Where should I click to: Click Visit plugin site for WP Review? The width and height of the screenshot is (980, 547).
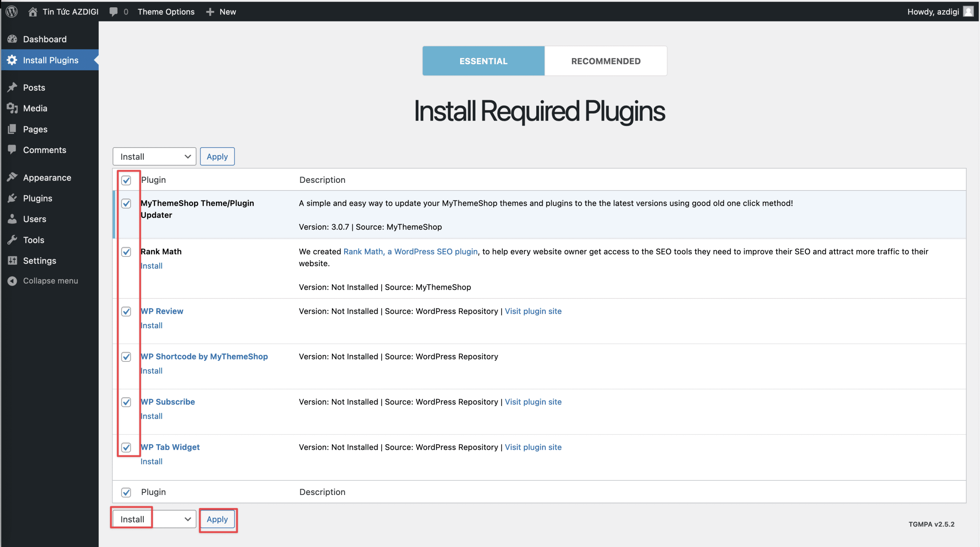coord(533,311)
